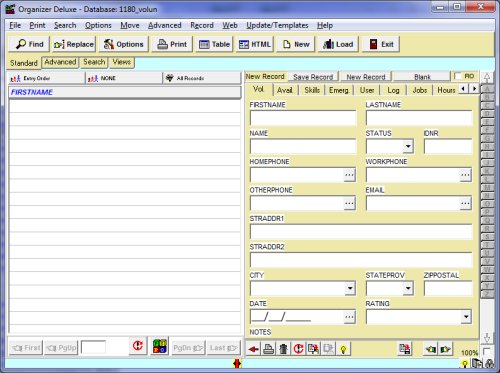Toggle the checkbox next to 100% label
The width and height of the screenshot is (500, 373).
487,351
